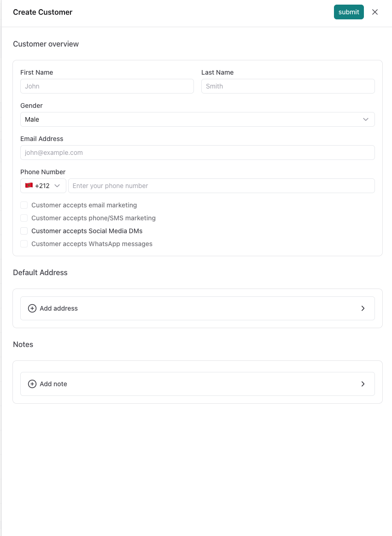Toggle customer accepts WhatsApp messages
This screenshot has width=392, height=536.
tap(24, 244)
